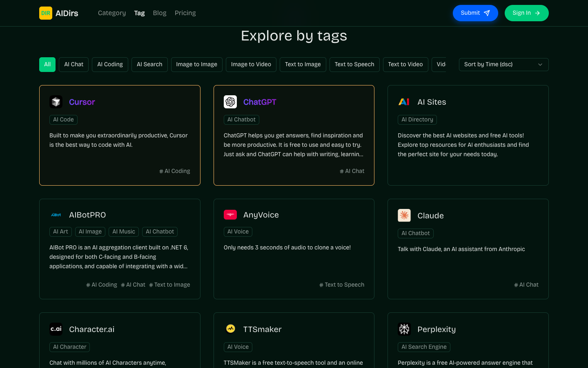The width and height of the screenshot is (588, 368).
Task: Open the Perplexity listing title
Action: [437, 329]
